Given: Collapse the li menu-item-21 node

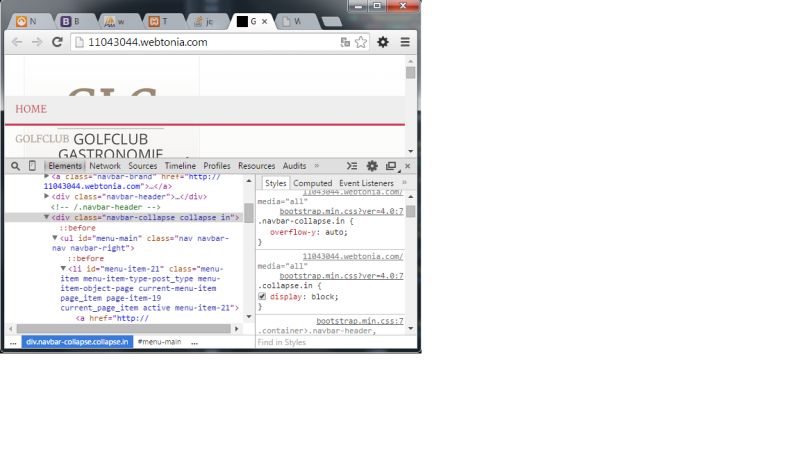Looking at the screenshot, I should pos(63,268).
